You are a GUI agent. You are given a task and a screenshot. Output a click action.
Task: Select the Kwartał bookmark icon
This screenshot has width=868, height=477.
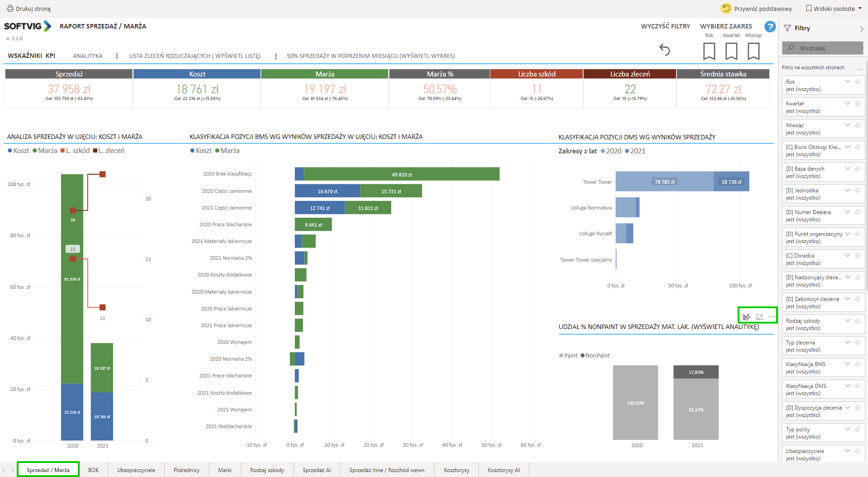(x=731, y=51)
